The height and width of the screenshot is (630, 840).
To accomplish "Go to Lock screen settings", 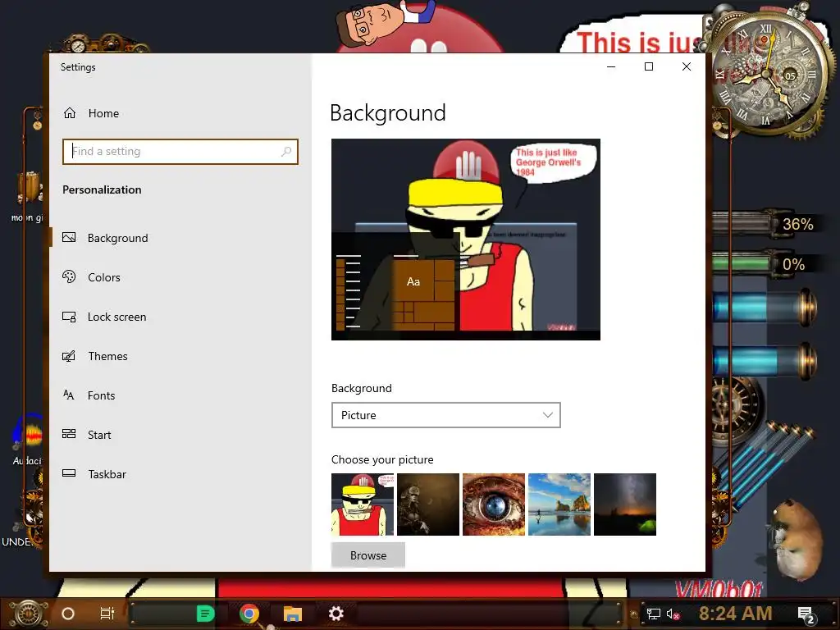I will coord(116,317).
